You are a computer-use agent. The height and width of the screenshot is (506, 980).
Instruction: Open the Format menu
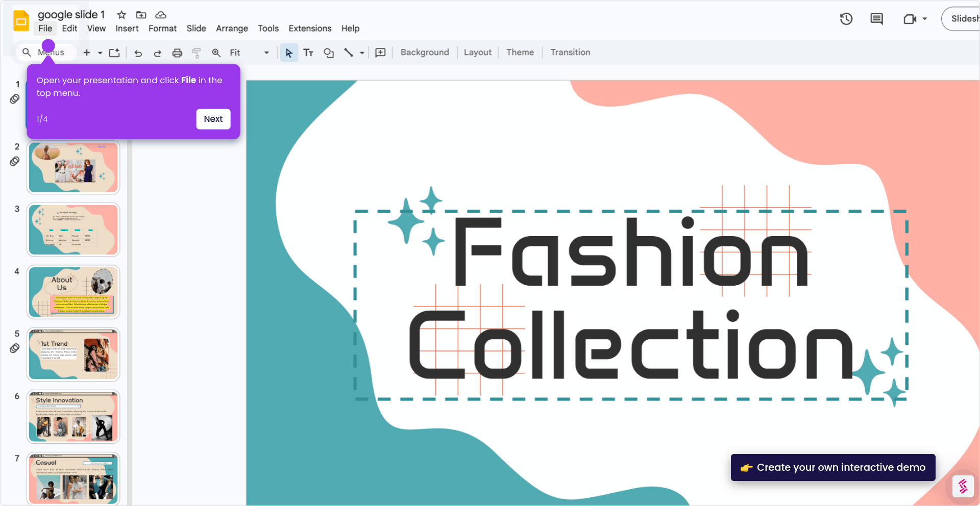(162, 29)
